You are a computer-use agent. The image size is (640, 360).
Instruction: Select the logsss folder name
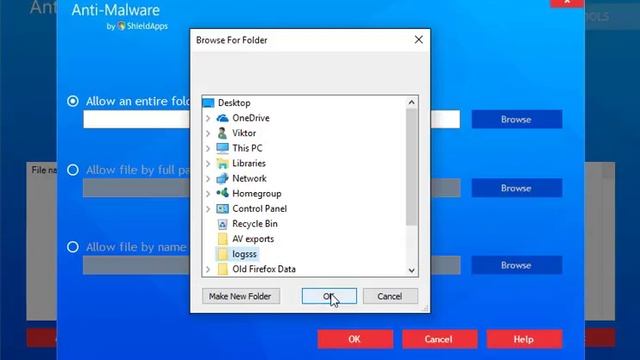click(244, 254)
